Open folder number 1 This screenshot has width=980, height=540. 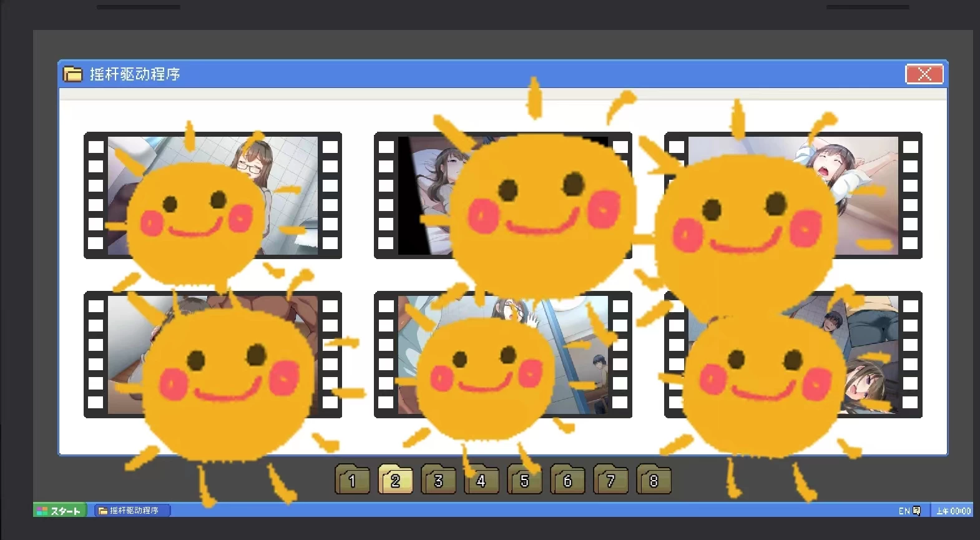[x=353, y=479]
